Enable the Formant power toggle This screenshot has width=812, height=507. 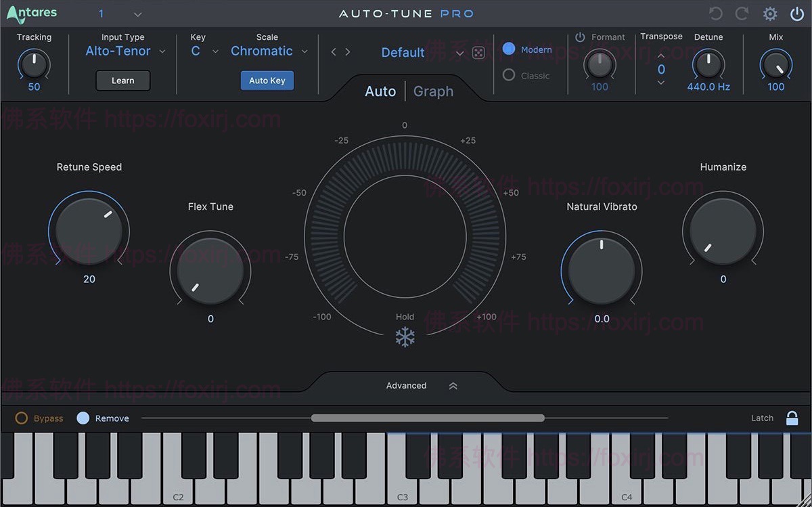[580, 37]
